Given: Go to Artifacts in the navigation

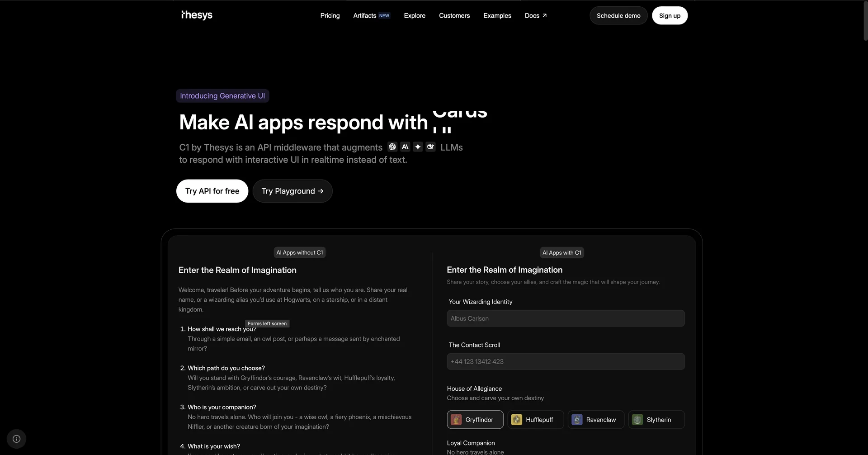Looking at the screenshot, I should [x=365, y=15].
